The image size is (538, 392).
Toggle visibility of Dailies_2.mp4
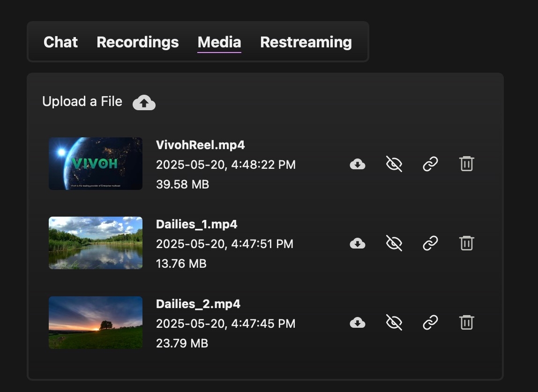click(394, 323)
